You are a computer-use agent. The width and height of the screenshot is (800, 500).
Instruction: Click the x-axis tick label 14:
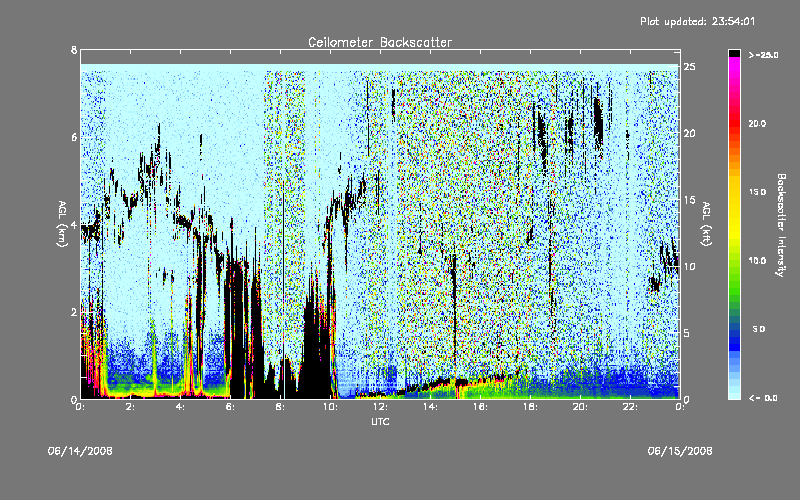click(x=430, y=407)
